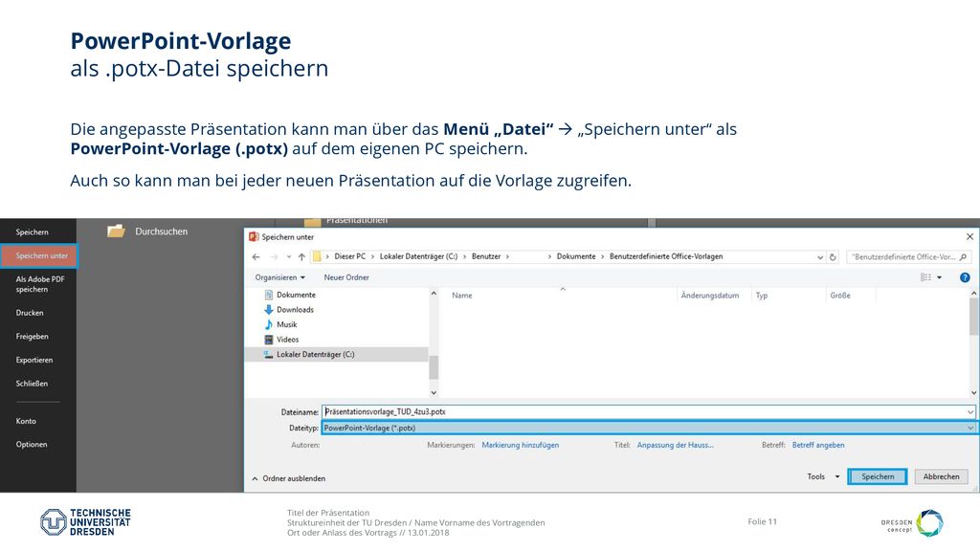
Task: Select Lokaler Datenträger (C:) in the tree
Action: coord(316,354)
